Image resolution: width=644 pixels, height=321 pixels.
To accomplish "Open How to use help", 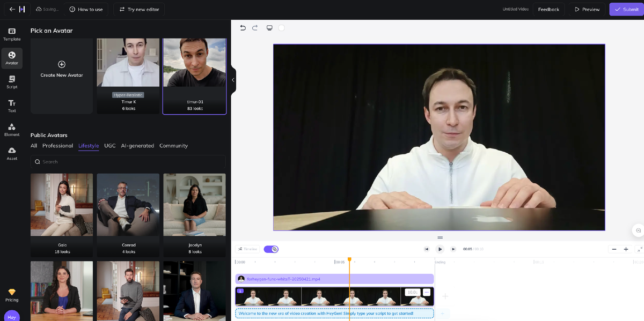I will pos(86,9).
